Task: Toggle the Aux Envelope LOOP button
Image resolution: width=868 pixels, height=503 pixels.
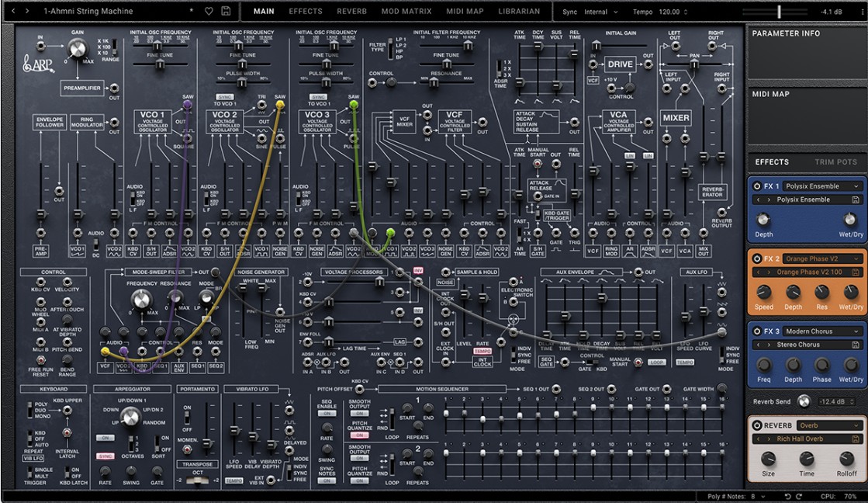Action: pos(656,363)
